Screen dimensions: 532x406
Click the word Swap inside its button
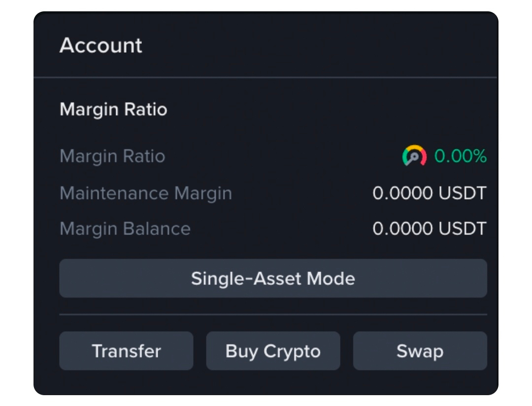click(x=420, y=352)
